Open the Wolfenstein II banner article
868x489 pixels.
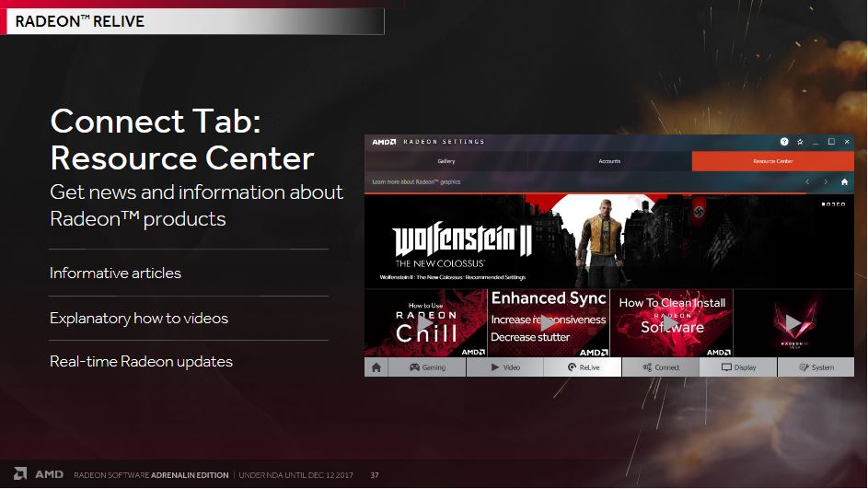click(609, 241)
